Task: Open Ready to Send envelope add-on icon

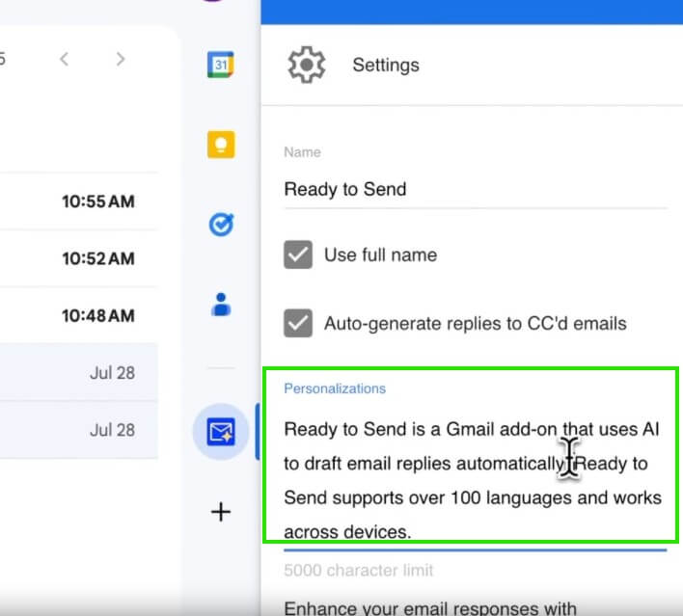Action: 221,432
